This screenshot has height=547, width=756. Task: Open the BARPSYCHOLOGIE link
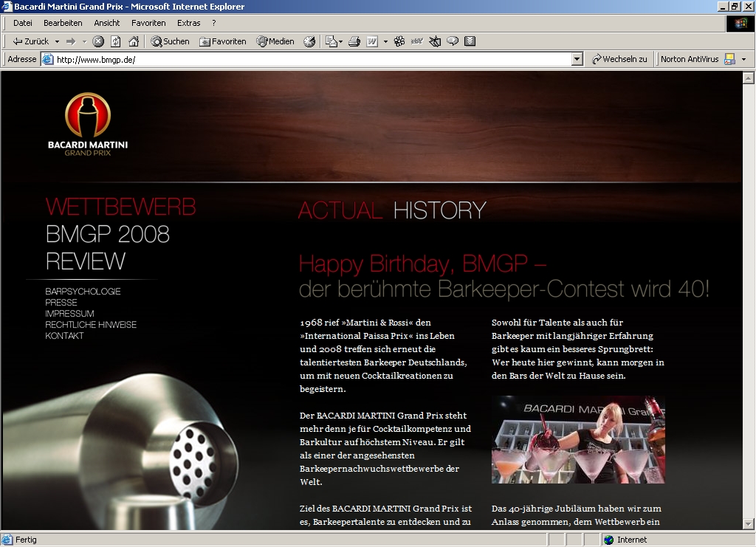pyautogui.click(x=83, y=292)
